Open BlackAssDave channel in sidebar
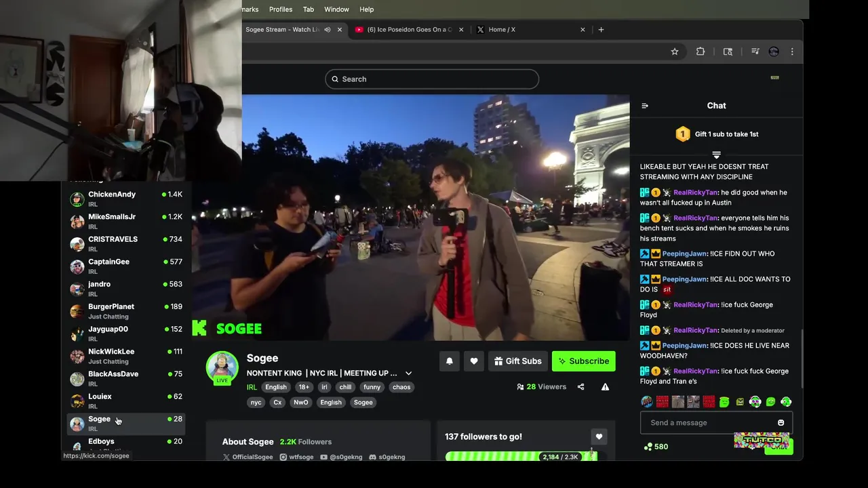Screen dimensions: 868x488 (126, 379)
